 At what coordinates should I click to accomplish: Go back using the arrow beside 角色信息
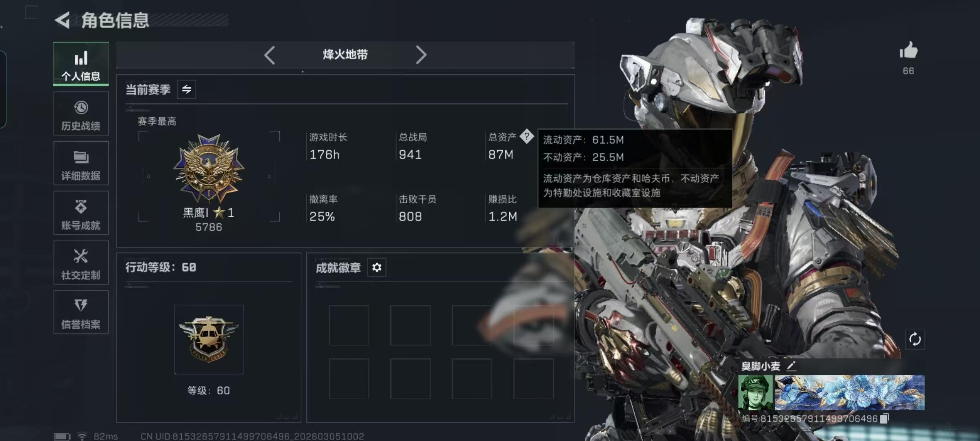(62, 20)
